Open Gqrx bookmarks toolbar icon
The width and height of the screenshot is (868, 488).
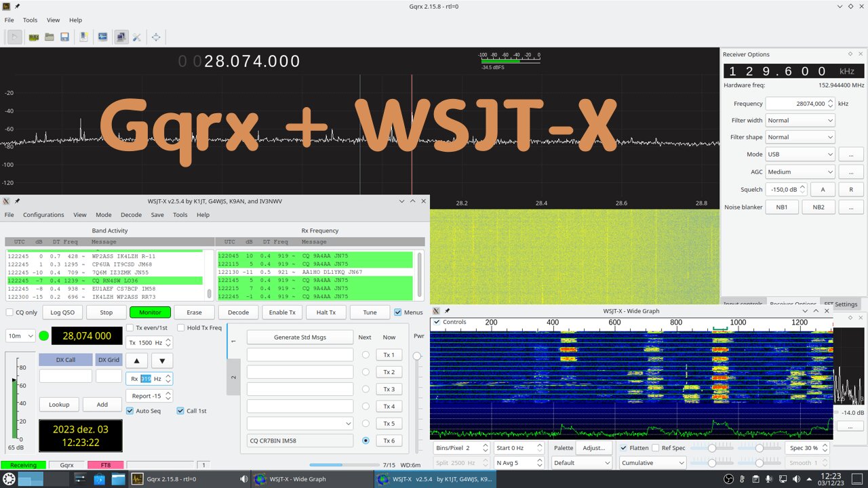tap(84, 37)
